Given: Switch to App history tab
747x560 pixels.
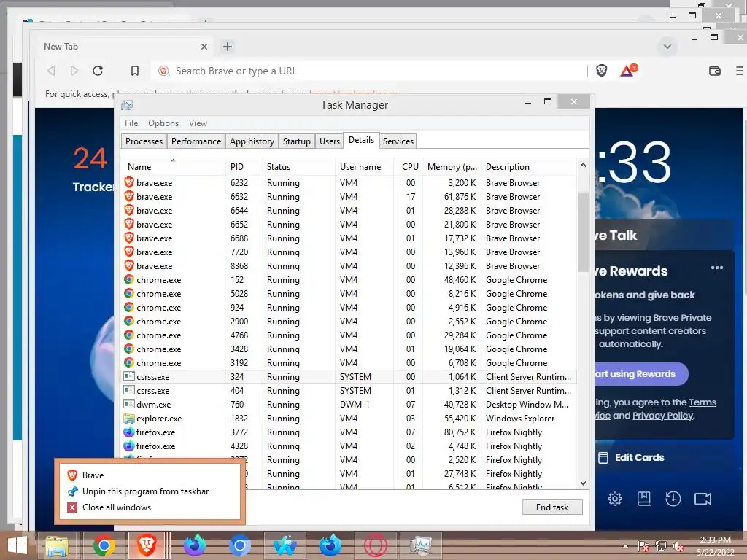Looking at the screenshot, I should 252,141.
